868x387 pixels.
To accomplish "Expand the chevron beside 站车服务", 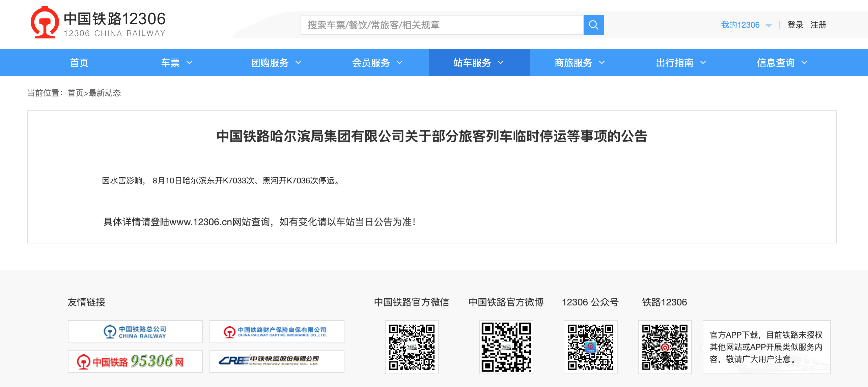I will pyautogui.click(x=501, y=62).
